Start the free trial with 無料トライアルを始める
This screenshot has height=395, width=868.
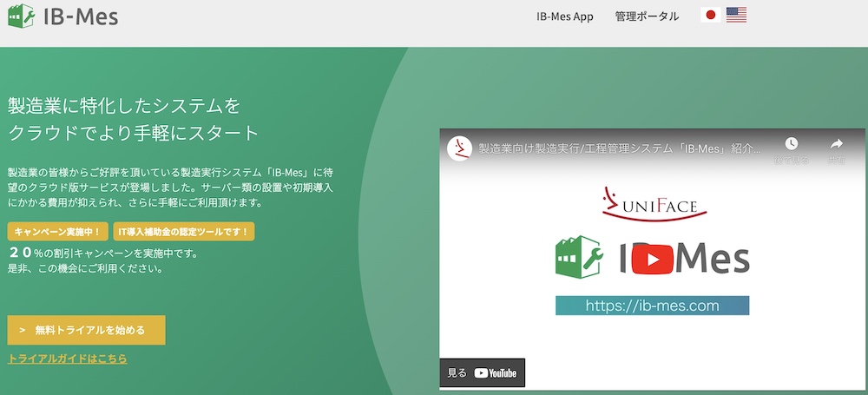pos(86,330)
